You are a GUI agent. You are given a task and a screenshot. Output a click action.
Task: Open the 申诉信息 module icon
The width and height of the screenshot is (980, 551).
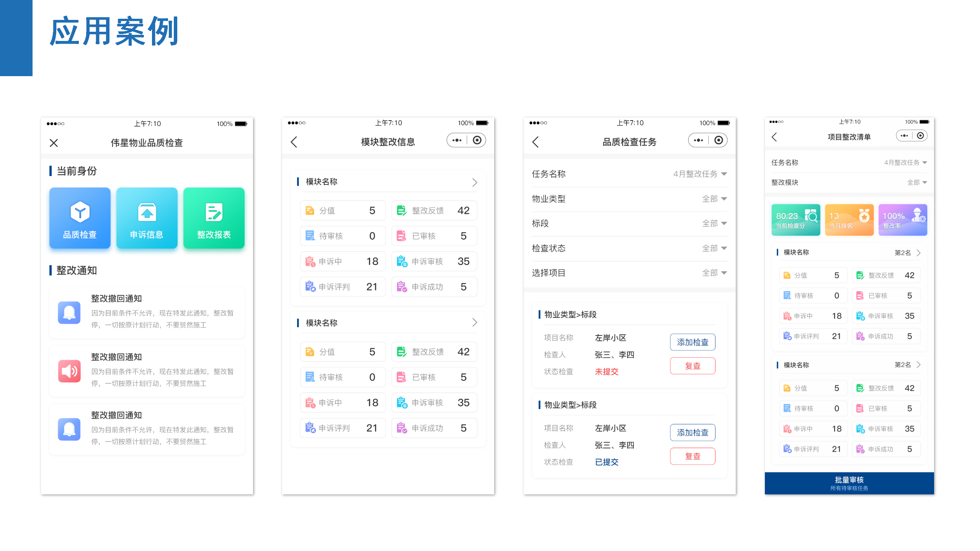pyautogui.click(x=147, y=218)
